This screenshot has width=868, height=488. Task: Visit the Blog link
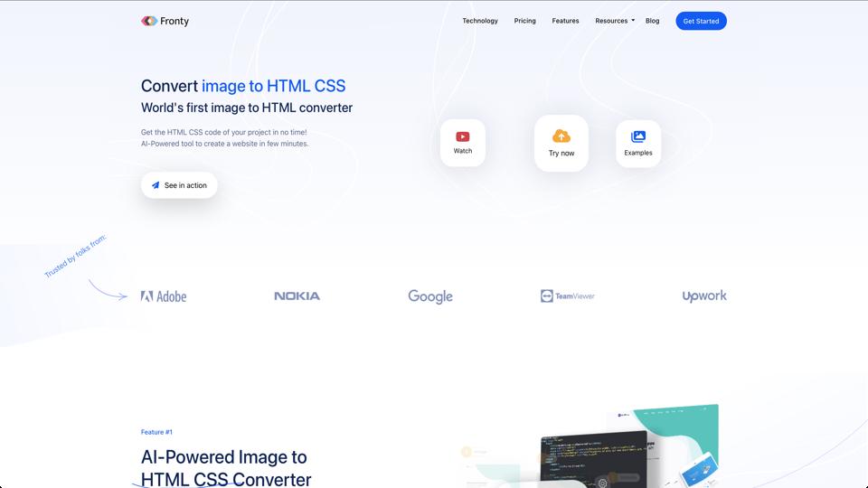(652, 21)
